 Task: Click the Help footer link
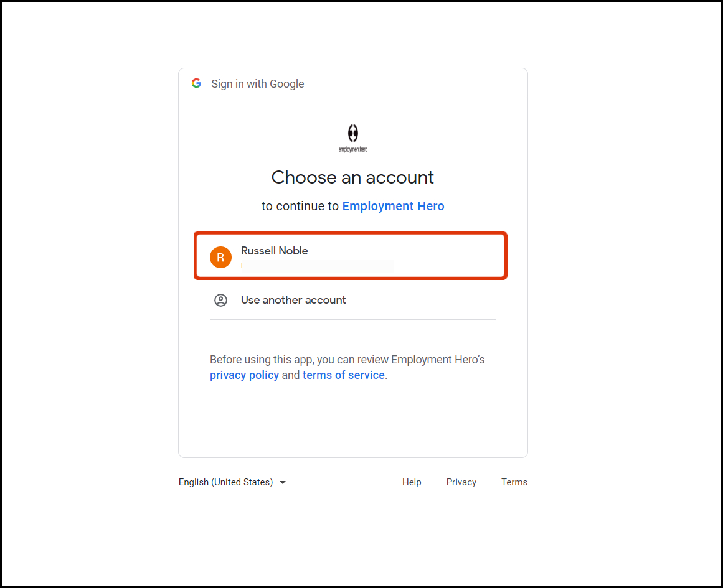[x=412, y=482]
